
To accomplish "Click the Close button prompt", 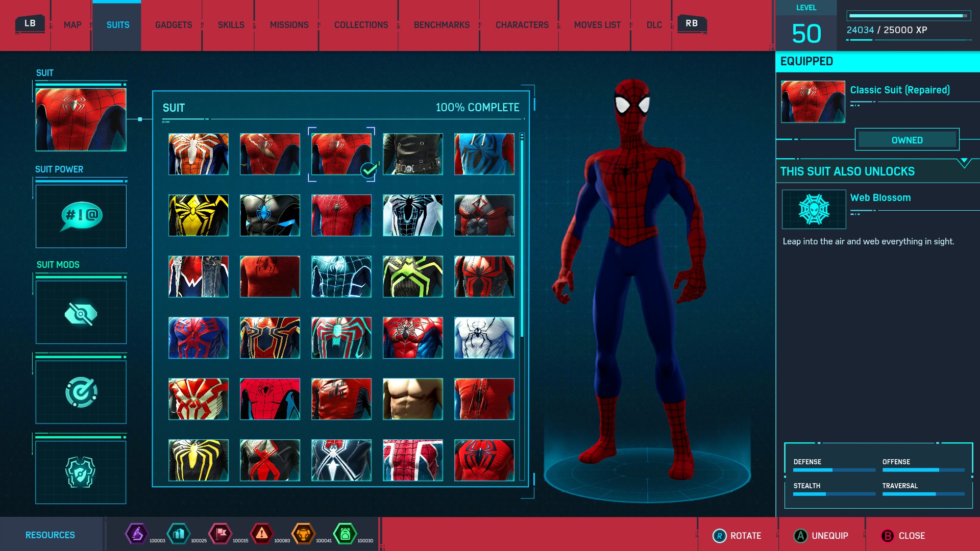I will click(x=903, y=536).
